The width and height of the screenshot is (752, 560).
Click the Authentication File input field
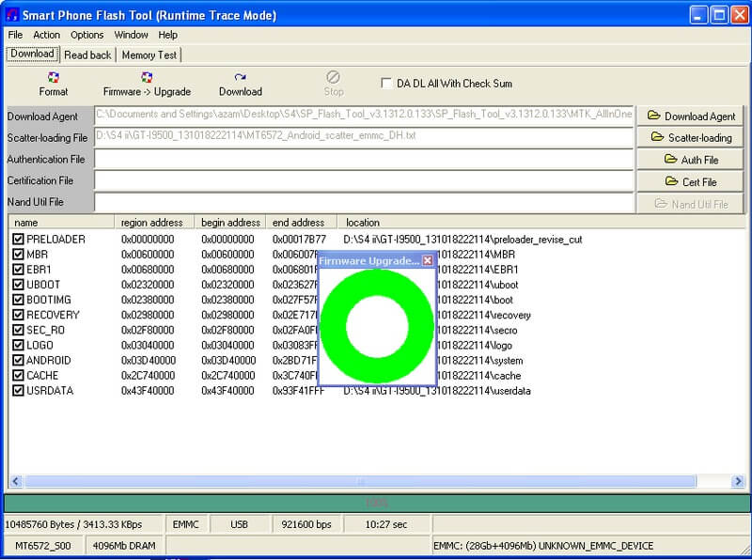point(364,160)
